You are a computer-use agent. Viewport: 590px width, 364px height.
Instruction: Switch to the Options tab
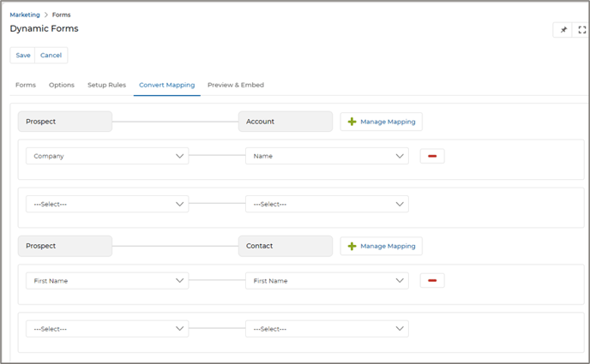point(62,85)
